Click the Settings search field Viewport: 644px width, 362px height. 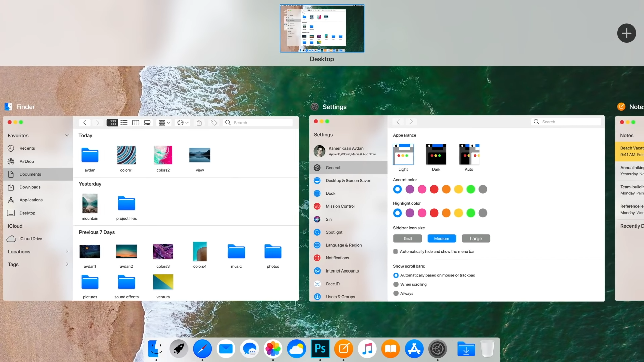(x=566, y=122)
